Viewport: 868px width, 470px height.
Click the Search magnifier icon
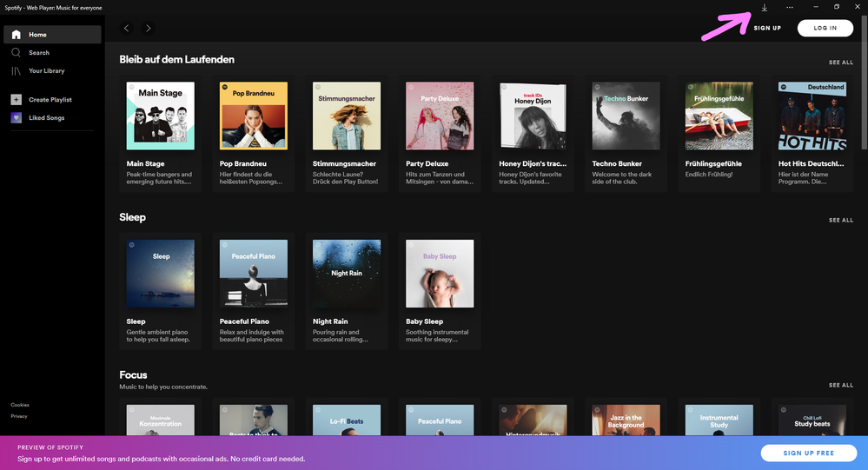16,53
